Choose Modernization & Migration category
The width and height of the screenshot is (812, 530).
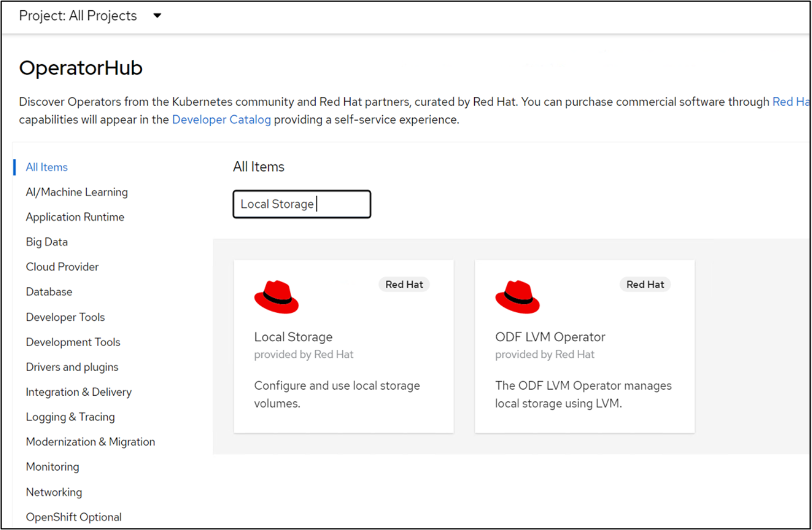[91, 442]
